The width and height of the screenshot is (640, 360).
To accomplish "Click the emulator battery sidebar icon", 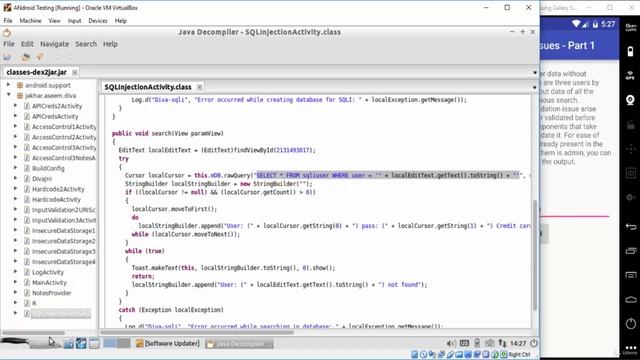I will tap(631, 51).
